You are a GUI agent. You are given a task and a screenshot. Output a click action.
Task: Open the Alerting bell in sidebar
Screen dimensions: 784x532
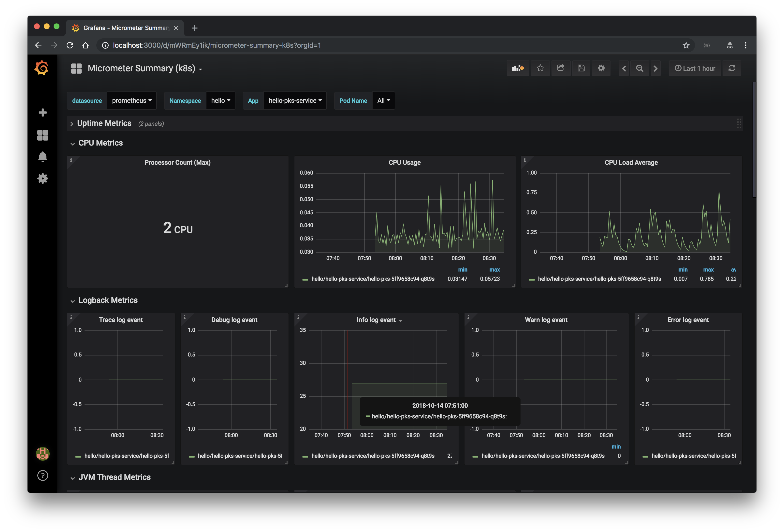(43, 157)
